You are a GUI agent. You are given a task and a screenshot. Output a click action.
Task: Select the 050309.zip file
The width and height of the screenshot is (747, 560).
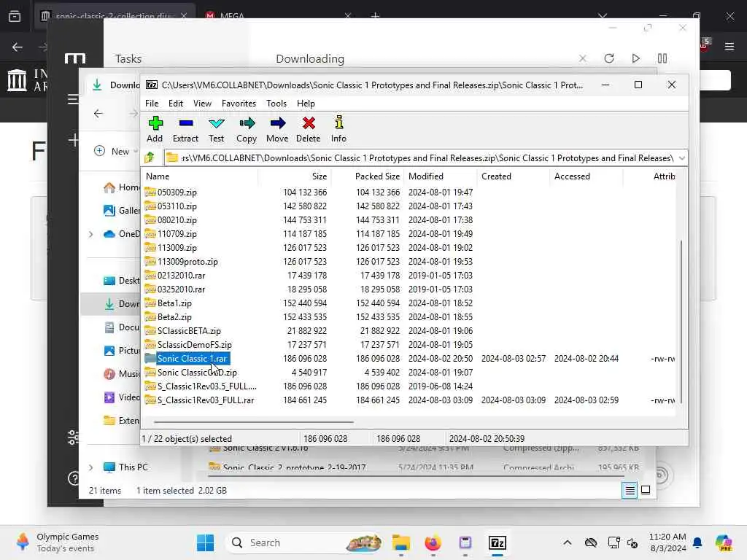tap(177, 192)
